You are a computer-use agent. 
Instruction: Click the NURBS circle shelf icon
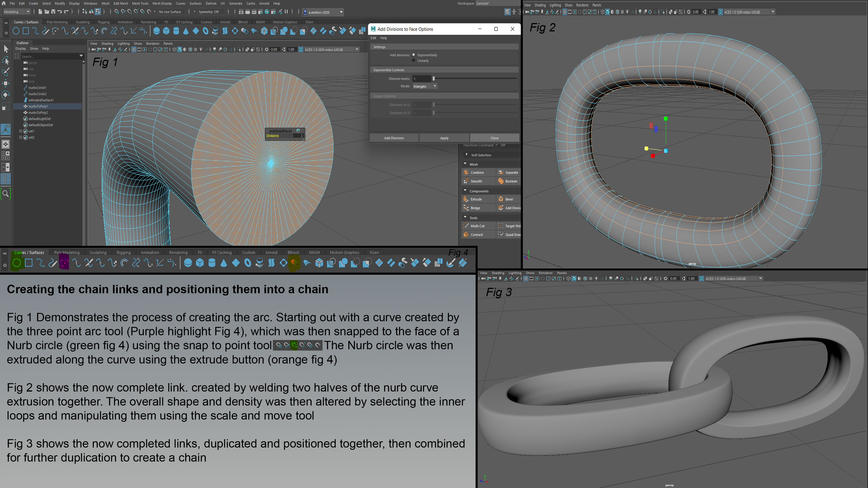(x=16, y=31)
